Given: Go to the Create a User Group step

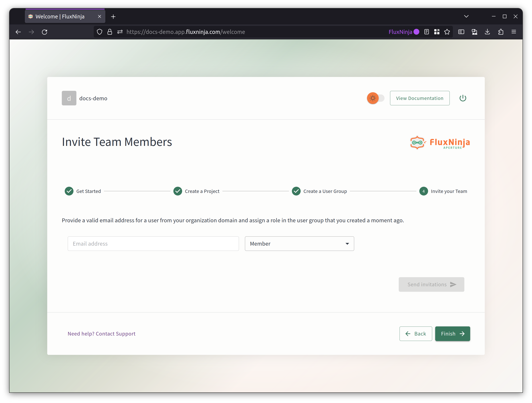Looking at the screenshot, I should tap(319, 191).
